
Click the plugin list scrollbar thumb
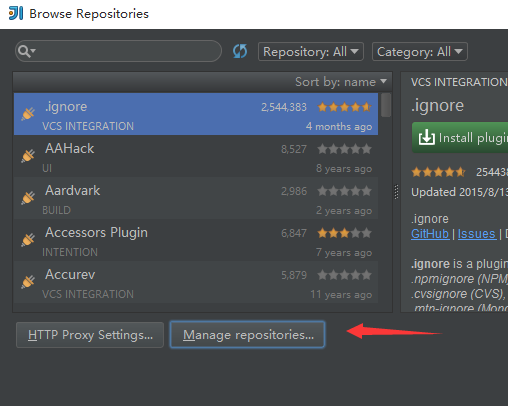[x=386, y=105]
